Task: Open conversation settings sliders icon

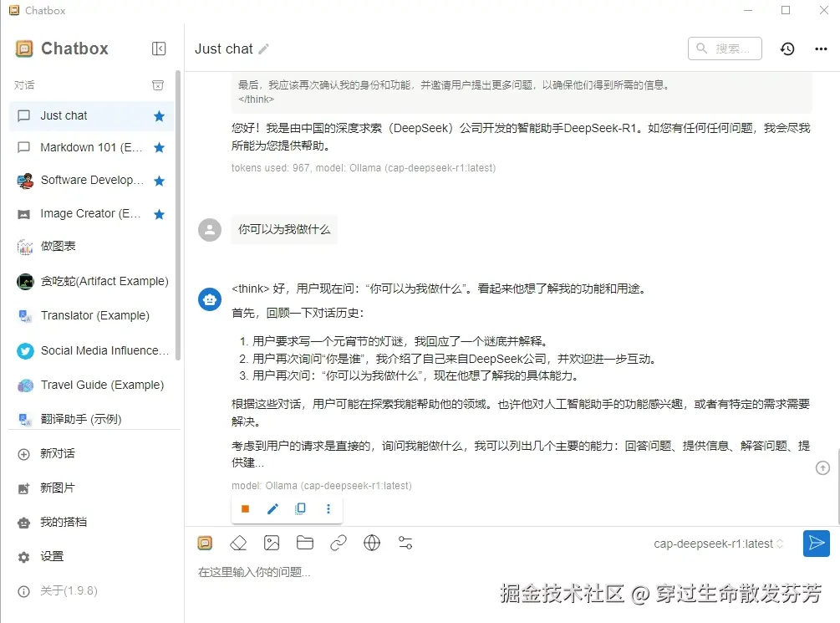Action: [405, 543]
